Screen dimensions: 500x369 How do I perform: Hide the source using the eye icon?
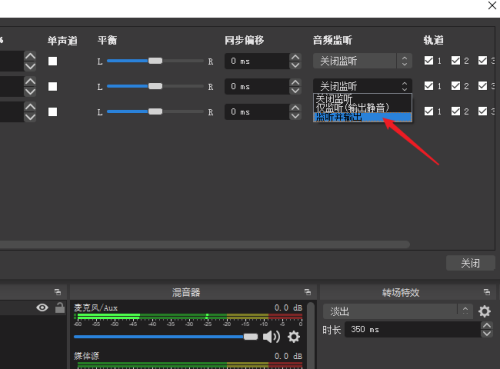[42, 307]
